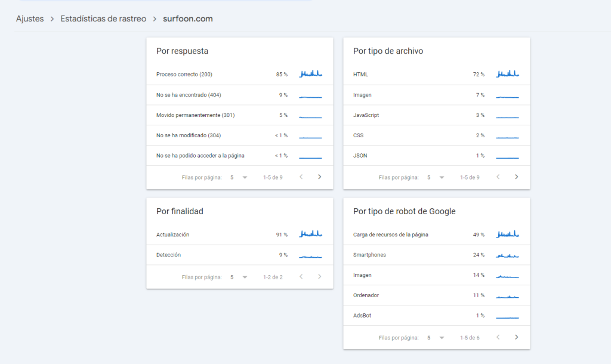The image size is (611, 364).
Task: Previous page arrow in Por tipo de archivo
Action: tap(498, 177)
